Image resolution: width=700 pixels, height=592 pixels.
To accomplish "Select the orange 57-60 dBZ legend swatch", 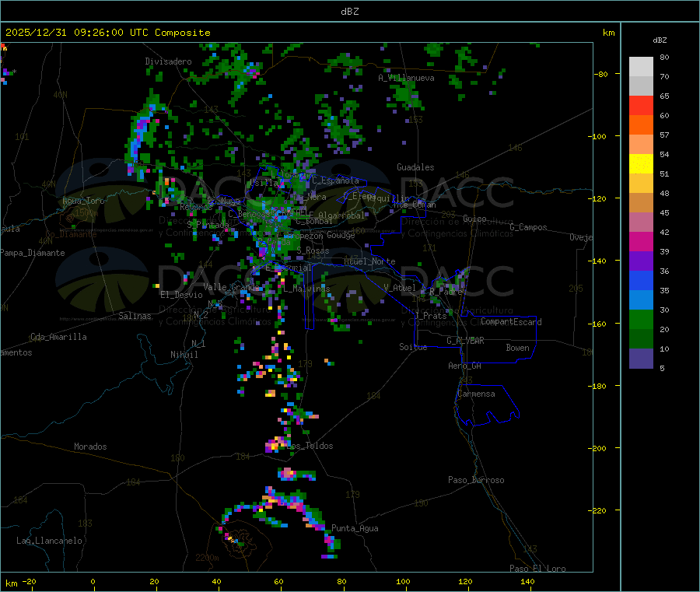I will pyautogui.click(x=641, y=125).
